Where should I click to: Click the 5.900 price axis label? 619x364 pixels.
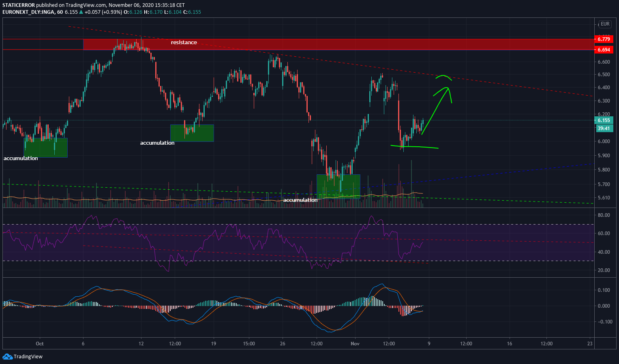click(604, 156)
